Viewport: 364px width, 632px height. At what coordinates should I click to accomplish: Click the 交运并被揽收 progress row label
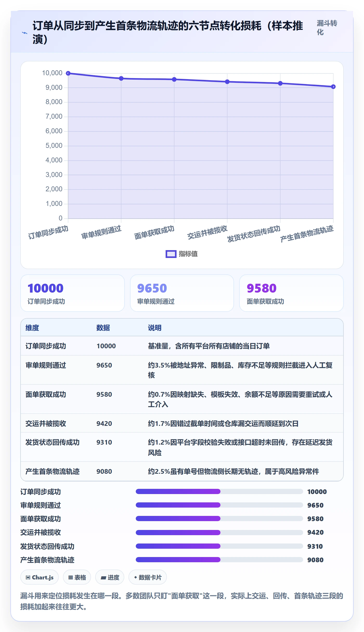pos(41,532)
